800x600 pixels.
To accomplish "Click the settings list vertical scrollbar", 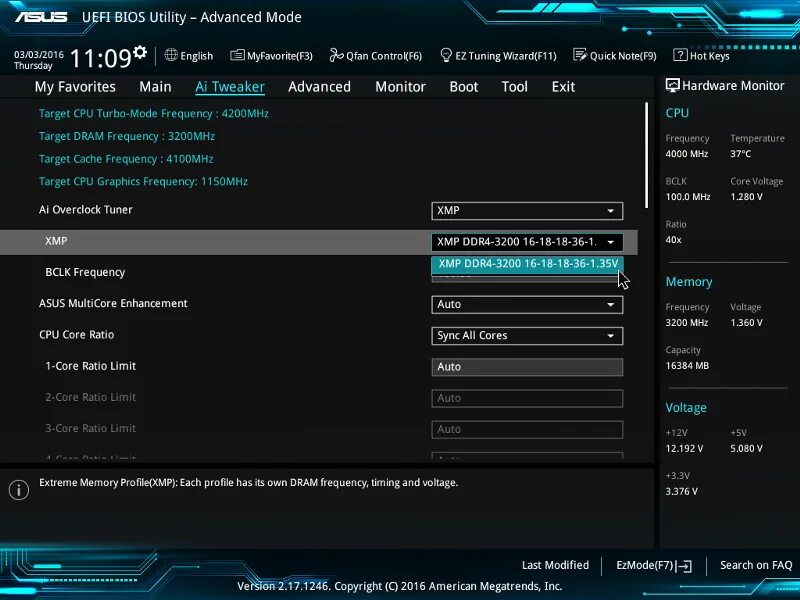I will click(x=646, y=155).
